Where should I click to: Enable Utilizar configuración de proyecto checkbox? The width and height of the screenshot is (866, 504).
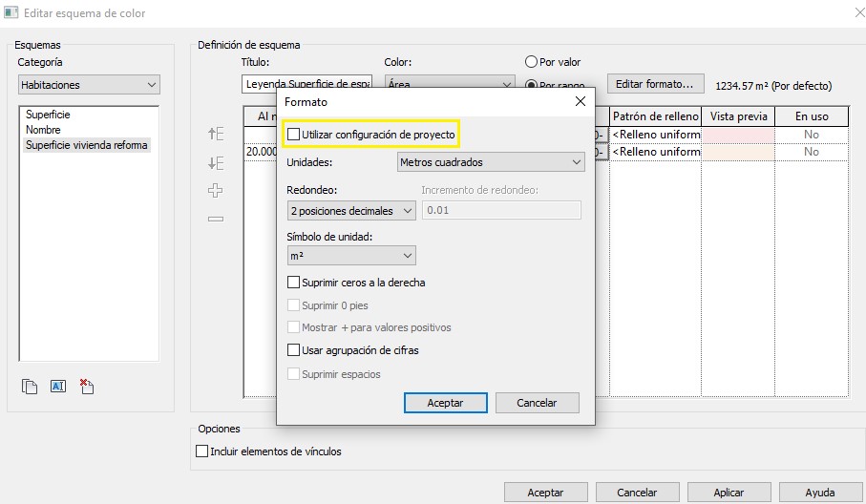pos(294,135)
